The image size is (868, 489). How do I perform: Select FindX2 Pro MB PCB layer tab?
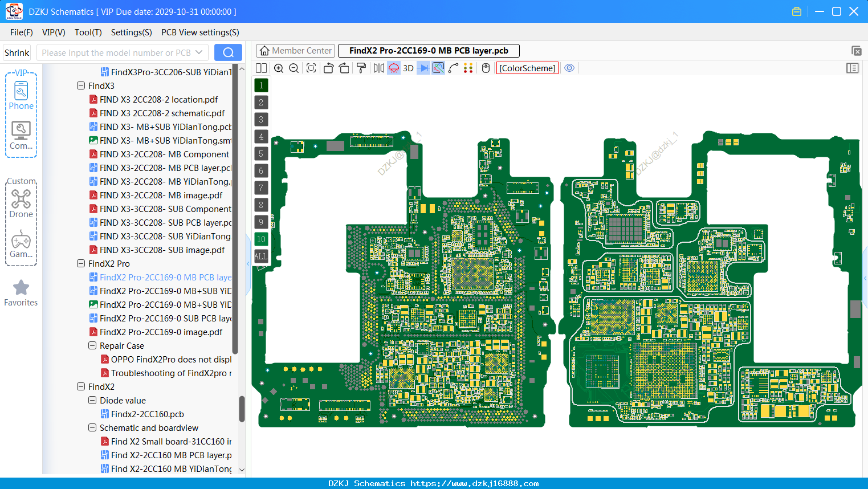coord(429,51)
